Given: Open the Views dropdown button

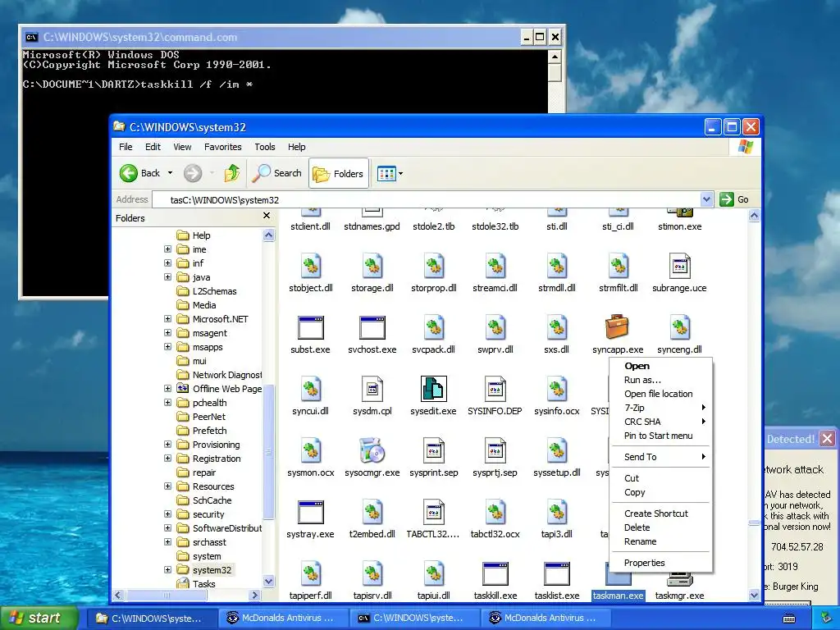Looking at the screenshot, I should pyautogui.click(x=390, y=174).
